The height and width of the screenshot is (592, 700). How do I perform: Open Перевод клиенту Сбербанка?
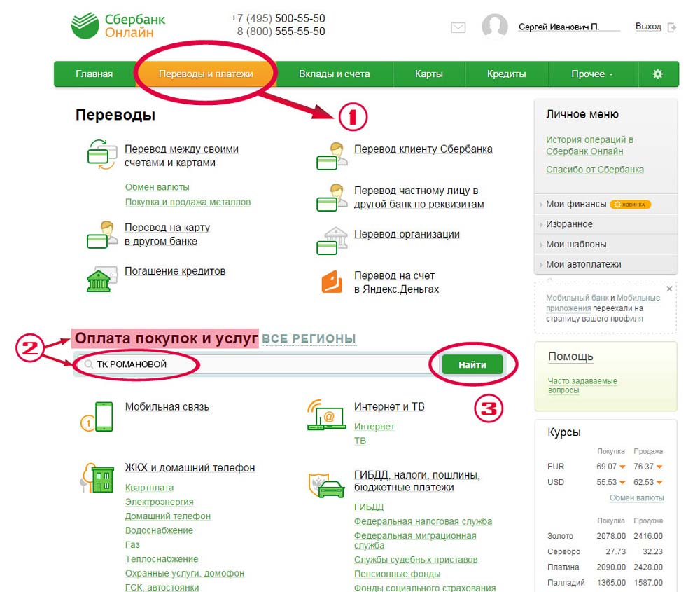[423, 149]
